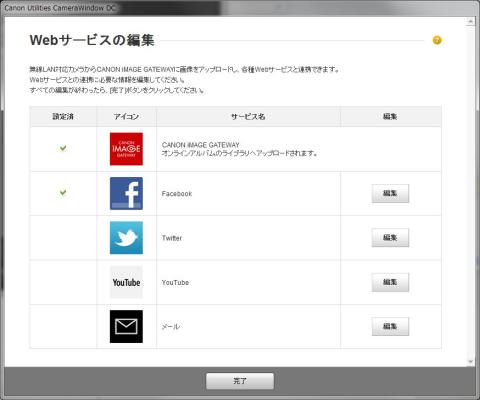Finish editing with the 完了 button

point(240,381)
